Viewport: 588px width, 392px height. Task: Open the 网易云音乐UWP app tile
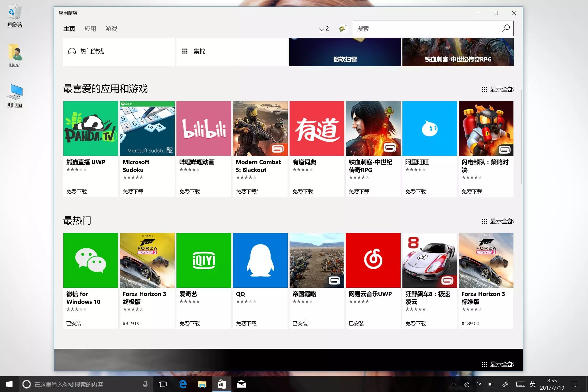[373, 281]
